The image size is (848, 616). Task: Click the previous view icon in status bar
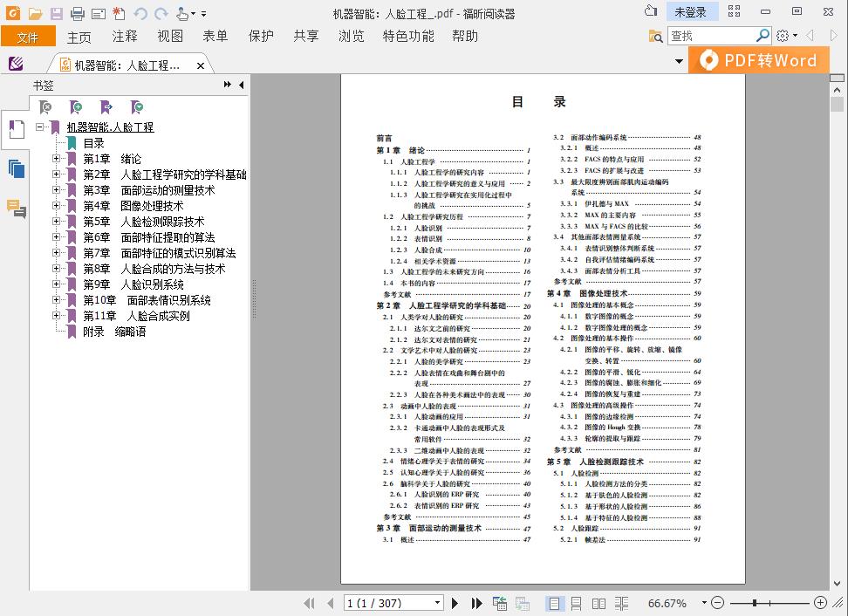pyautogui.click(x=500, y=603)
